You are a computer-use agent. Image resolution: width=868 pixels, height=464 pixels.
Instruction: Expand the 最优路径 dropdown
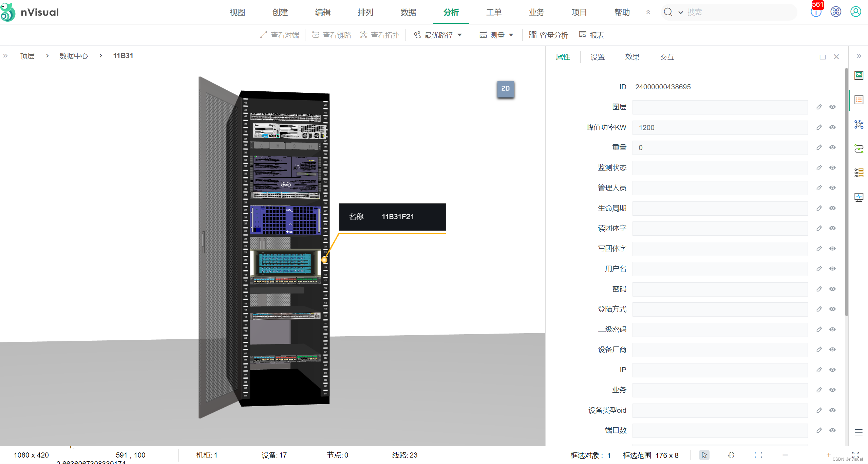[x=460, y=35]
